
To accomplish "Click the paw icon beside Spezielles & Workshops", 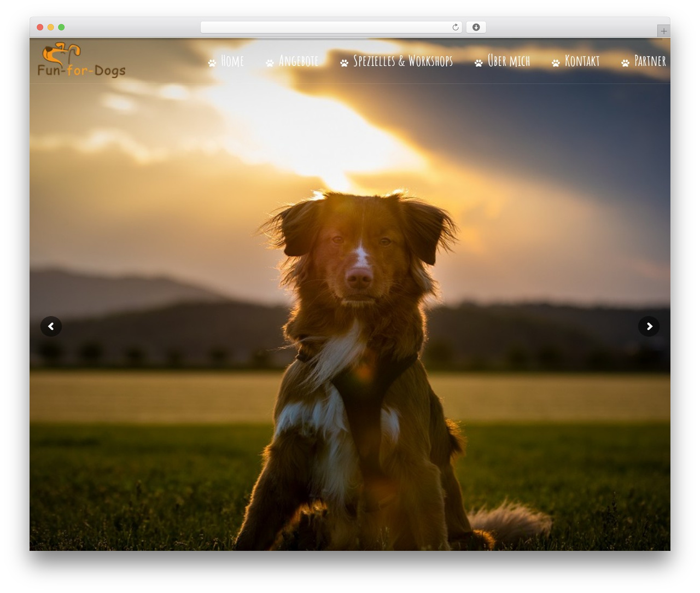I will (x=344, y=63).
